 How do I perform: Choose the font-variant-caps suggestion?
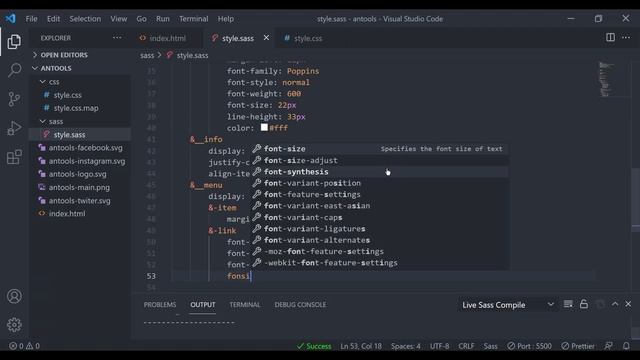point(380,217)
